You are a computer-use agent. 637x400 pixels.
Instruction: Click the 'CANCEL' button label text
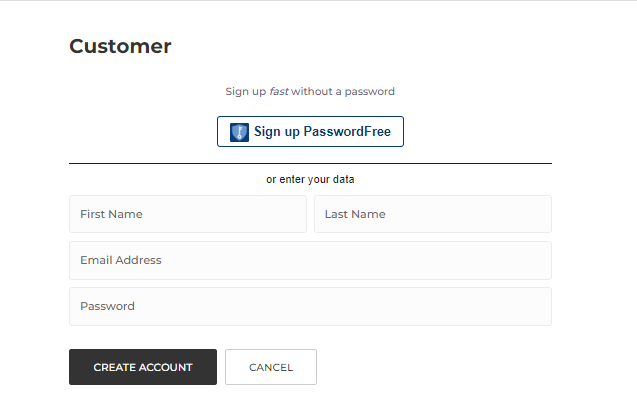pyautogui.click(x=271, y=367)
